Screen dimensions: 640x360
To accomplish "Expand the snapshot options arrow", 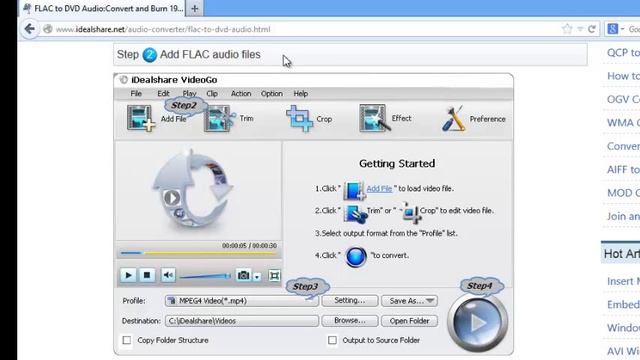I will [x=257, y=277].
